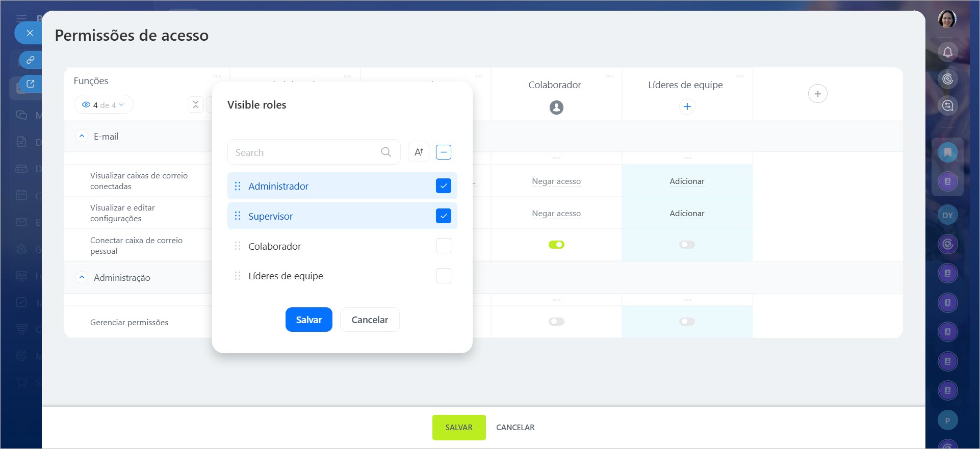The width and height of the screenshot is (980, 449).
Task: Click the sort alphabetically icon
Action: (419, 152)
